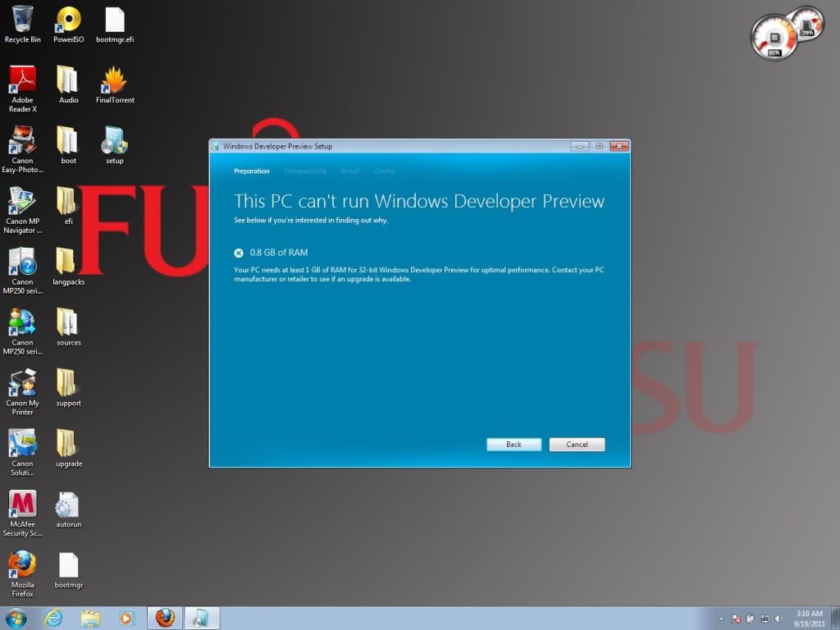Click the setup window taskbar button
The height and width of the screenshot is (630, 840).
click(202, 619)
